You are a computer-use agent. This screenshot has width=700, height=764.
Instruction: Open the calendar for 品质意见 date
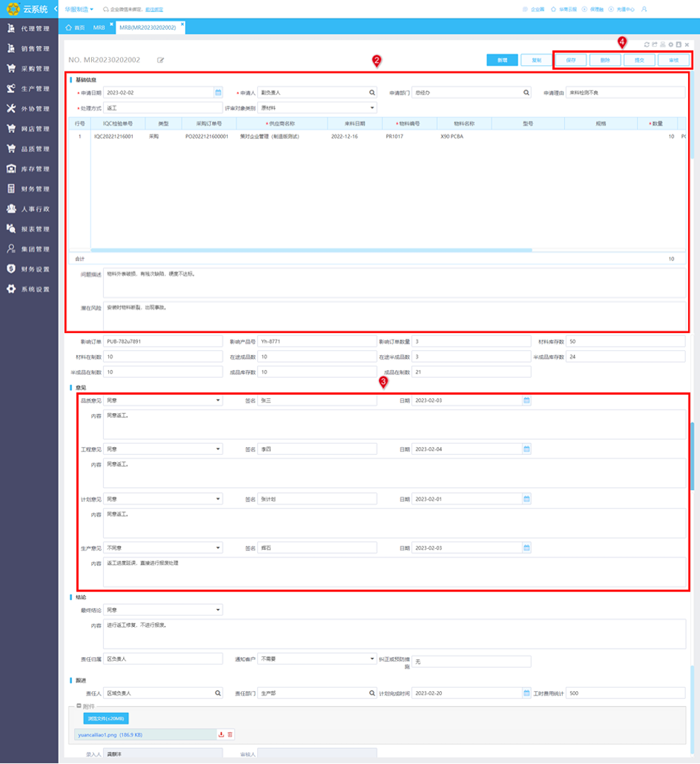(x=527, y=400)
